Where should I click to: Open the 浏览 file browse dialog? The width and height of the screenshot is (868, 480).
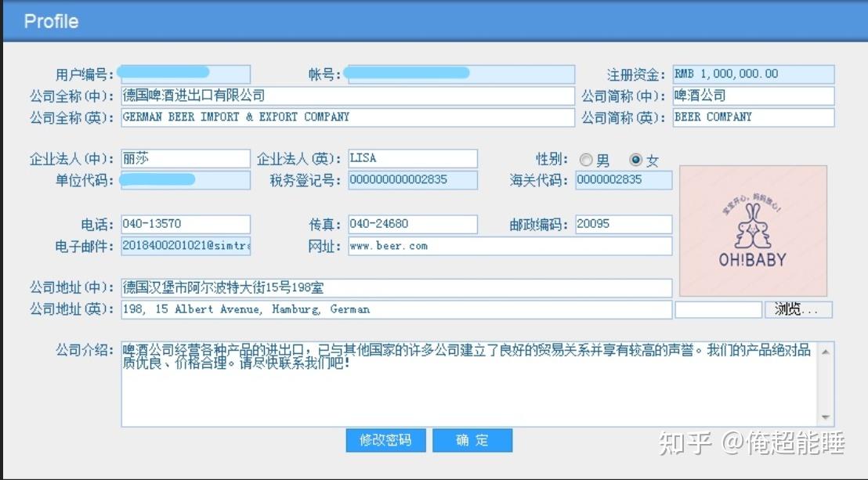(x=797, y=309)
